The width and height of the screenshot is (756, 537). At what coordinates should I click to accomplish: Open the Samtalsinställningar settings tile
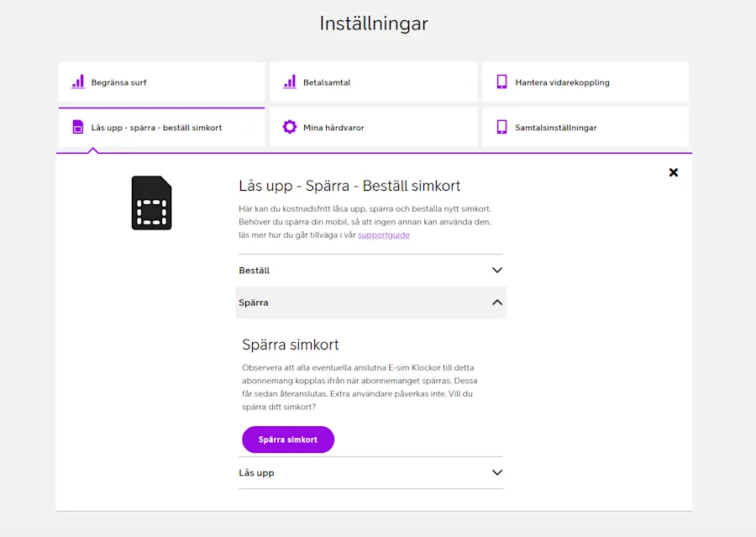point(585,128)
